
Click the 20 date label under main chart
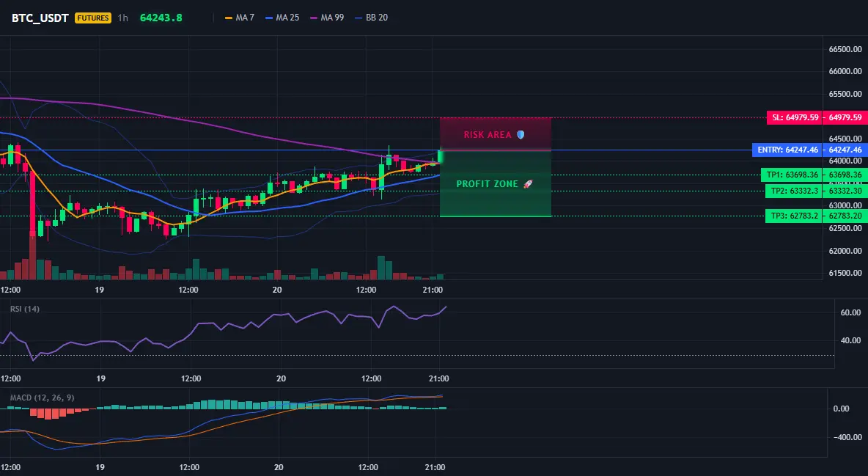click(277, 290)
